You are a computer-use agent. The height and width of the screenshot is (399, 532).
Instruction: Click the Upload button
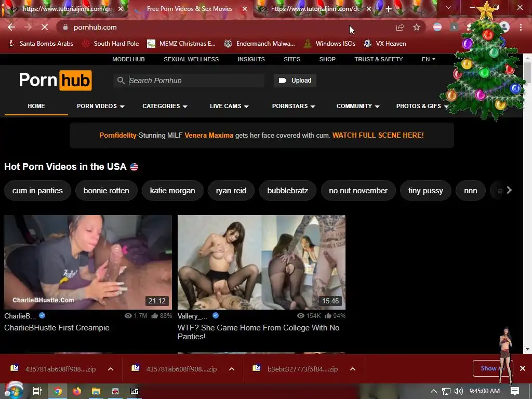tap(295, 81)
